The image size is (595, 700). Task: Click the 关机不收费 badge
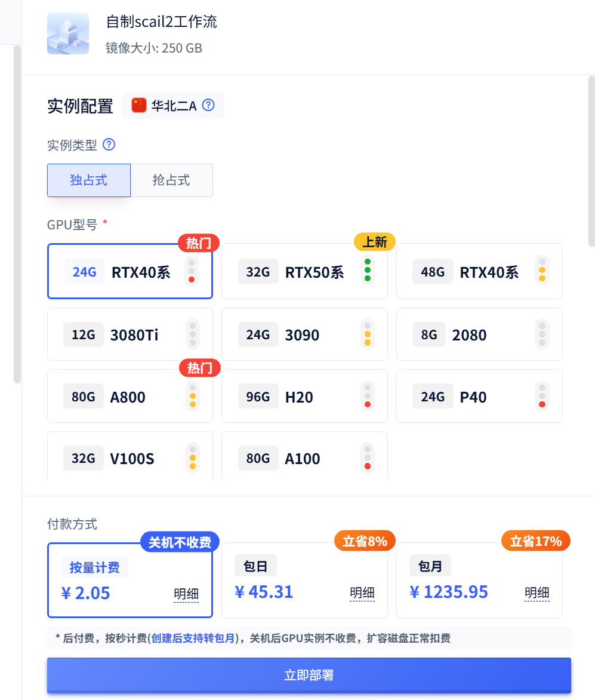180,542
